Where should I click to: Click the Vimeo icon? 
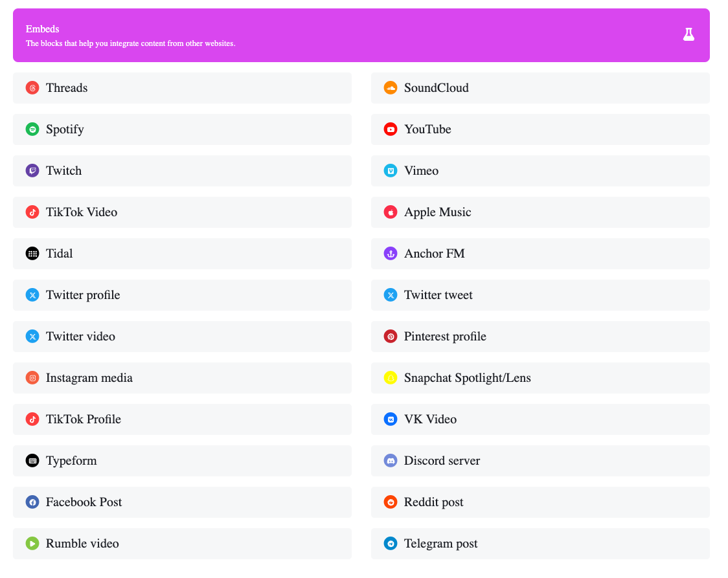391,171
